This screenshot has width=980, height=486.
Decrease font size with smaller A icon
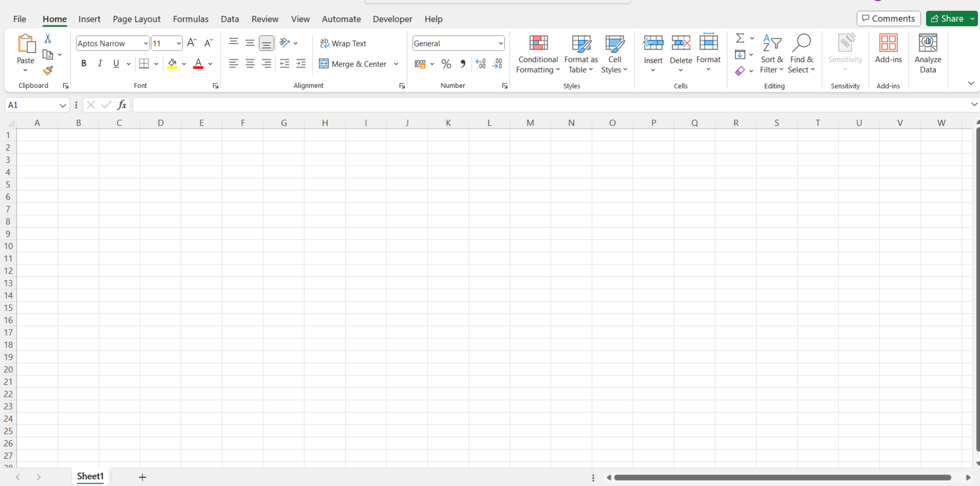tap(209, 43)
